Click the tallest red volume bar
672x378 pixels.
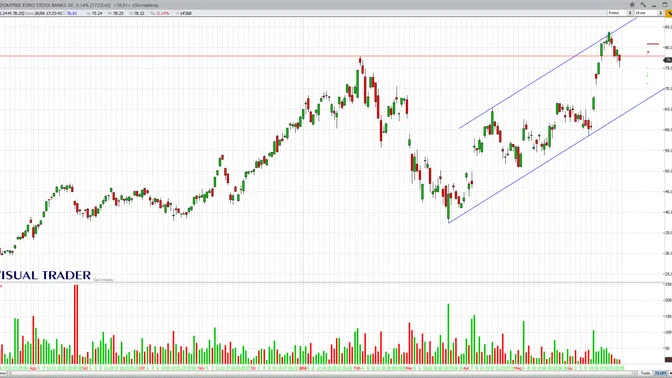tap(76, 324)
